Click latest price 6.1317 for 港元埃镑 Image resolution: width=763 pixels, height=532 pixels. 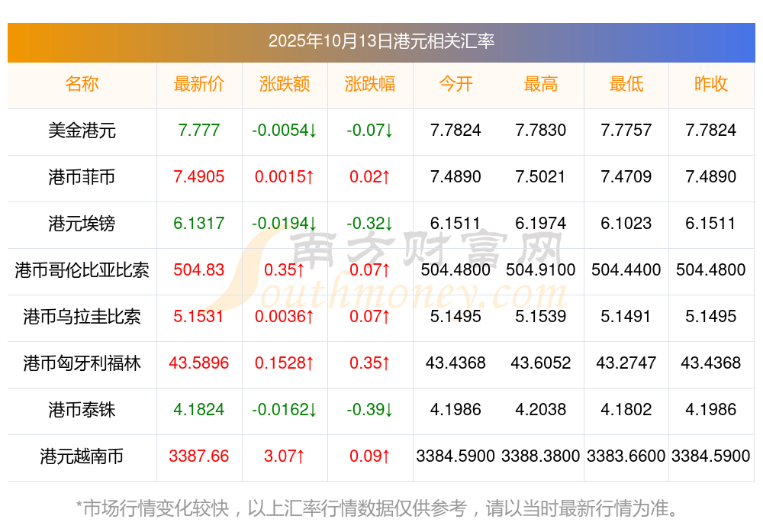[x=199, y=224]
